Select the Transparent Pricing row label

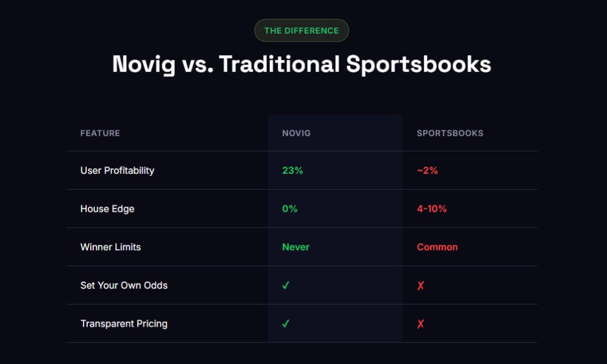click(x=124, y=324)
